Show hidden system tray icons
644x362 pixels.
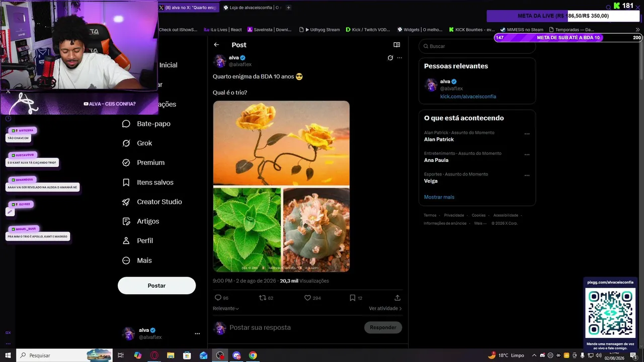pyautogui.click(x=534, y=355)
